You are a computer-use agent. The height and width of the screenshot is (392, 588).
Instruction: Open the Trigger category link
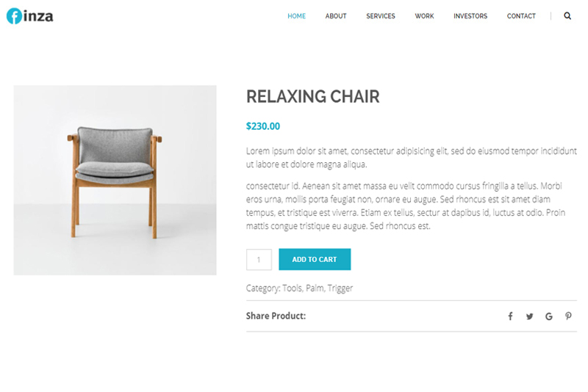point(340,288)
